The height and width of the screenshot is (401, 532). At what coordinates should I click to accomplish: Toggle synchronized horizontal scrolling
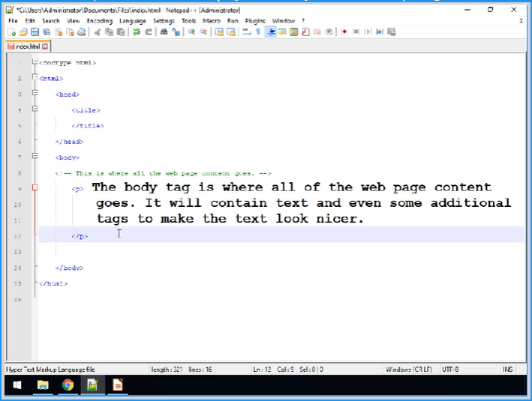[231, 32]
